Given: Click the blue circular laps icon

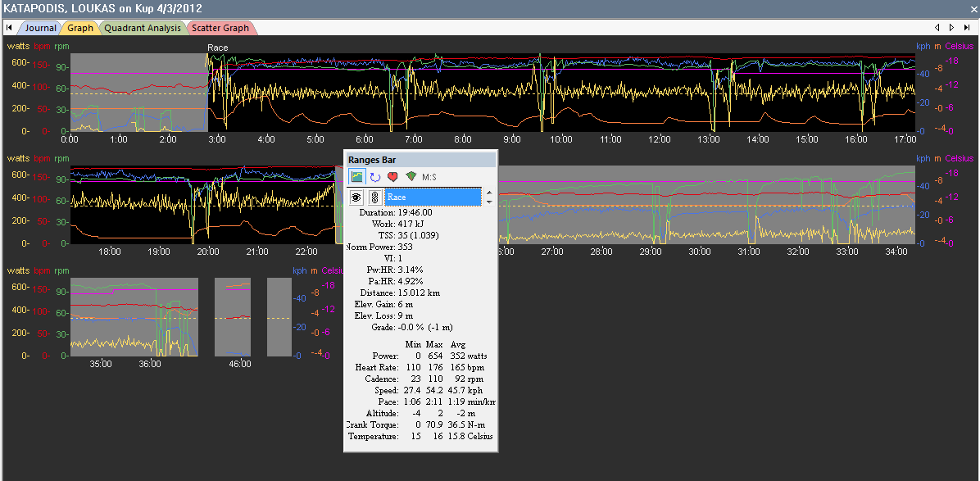Looking at the screenshot, I should 375,176.
